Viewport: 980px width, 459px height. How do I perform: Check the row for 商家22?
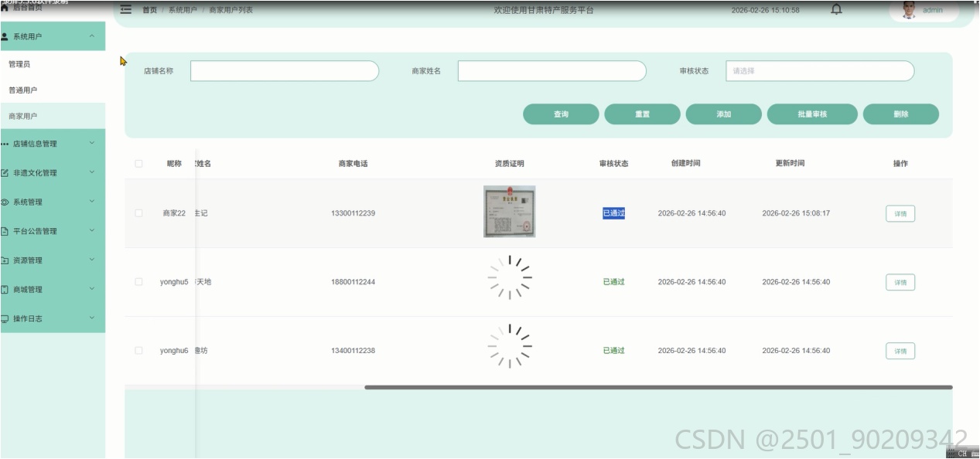[138, 213]
